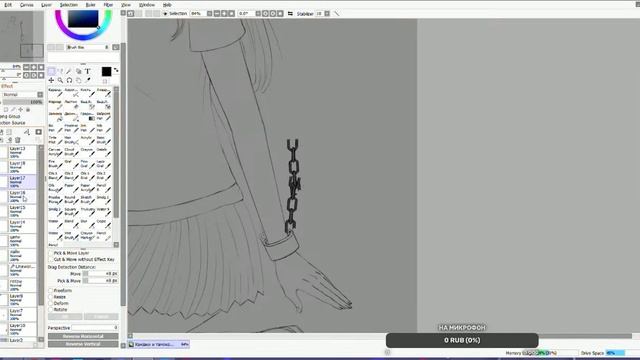The height and width of the screenshot is (360, 640).
Task: Rotate view clockwise in navigator panel
Action: click(33, 76)
